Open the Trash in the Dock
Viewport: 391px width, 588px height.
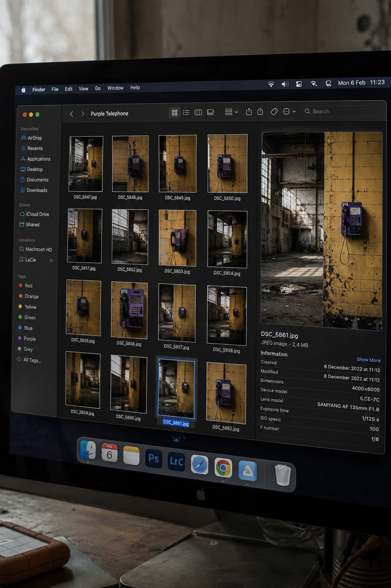[283, 475]
